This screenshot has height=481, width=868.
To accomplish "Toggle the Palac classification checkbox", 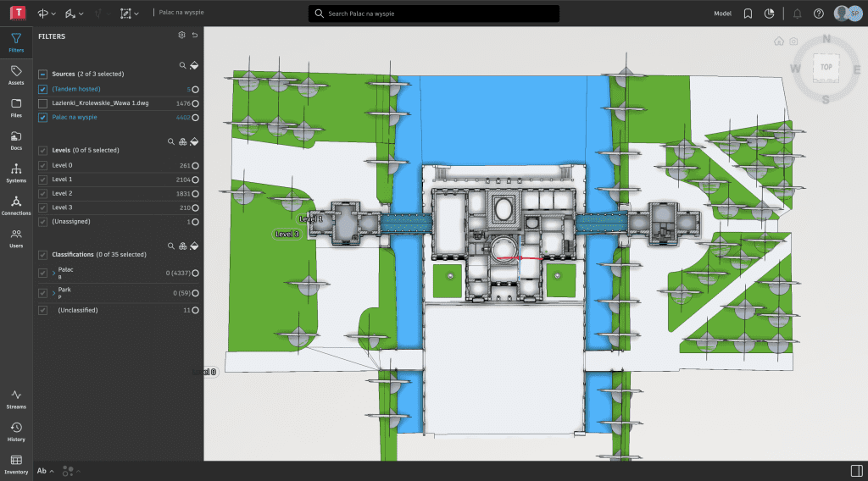I will (42, 274).
